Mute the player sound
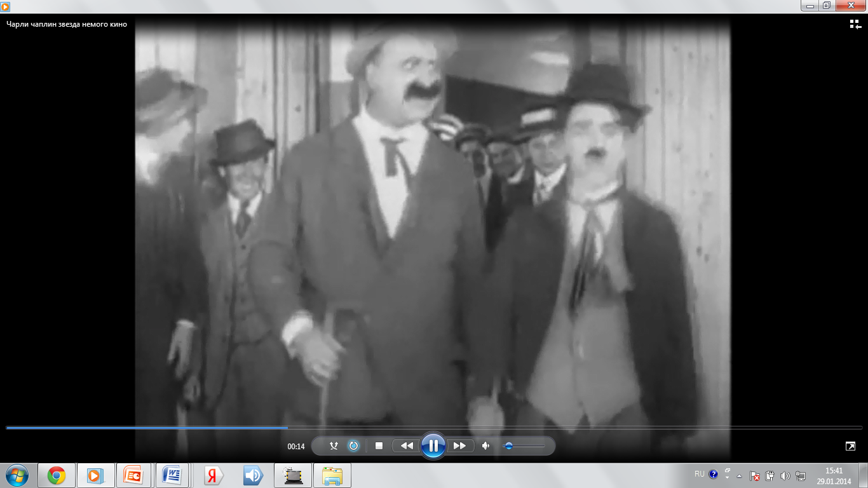 485,446
